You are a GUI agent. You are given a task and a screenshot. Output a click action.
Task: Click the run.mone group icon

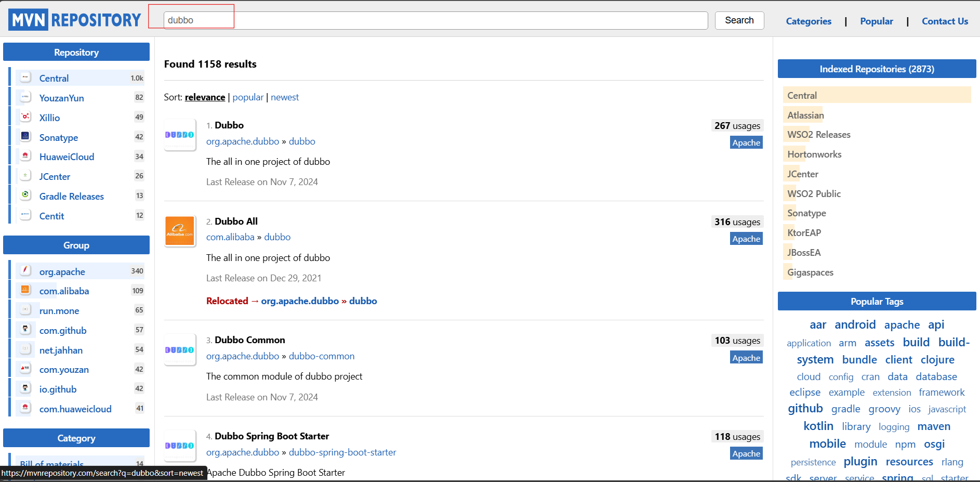point(25,310)
